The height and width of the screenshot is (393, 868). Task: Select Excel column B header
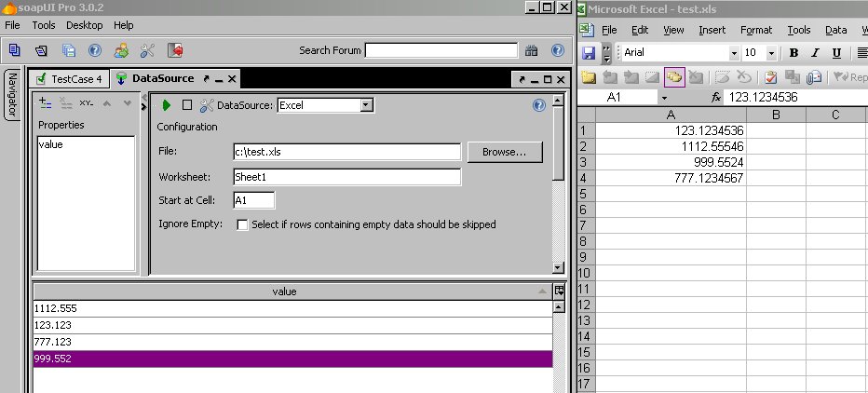(776, 115)
